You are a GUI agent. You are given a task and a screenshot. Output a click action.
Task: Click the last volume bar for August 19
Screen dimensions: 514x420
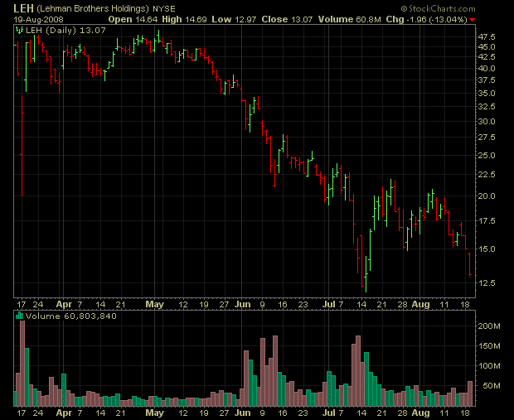tap(470, 393)
